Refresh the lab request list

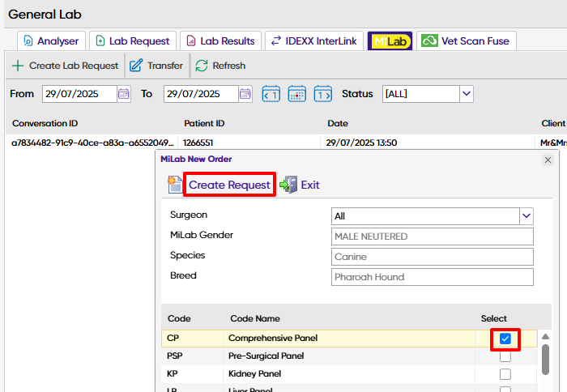tap(220, 66)
